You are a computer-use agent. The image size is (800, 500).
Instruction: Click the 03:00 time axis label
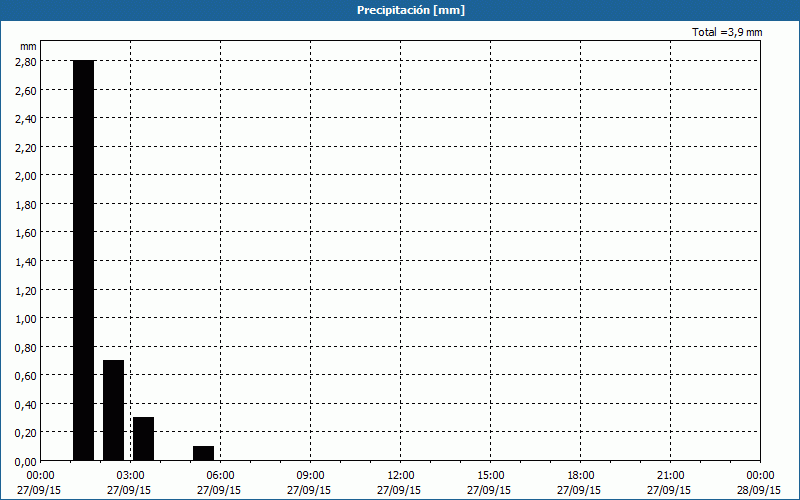[x=130, y=476]
